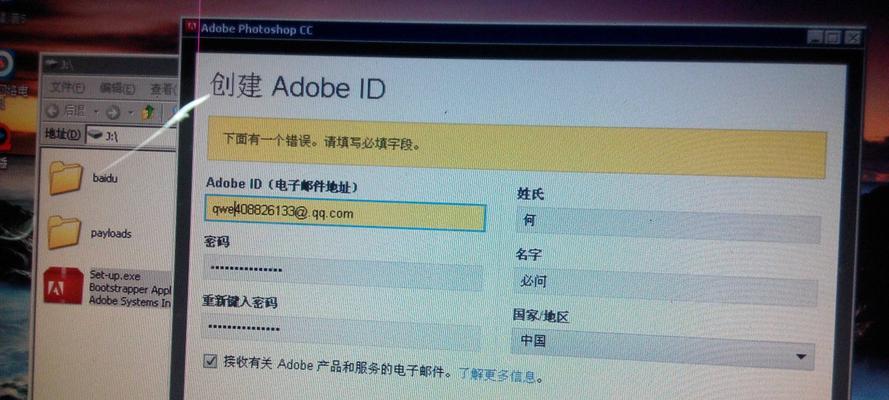Minimize the Adobe Photoshop CC window
Viewport: 889px width, 400px height.
[815, 37]
